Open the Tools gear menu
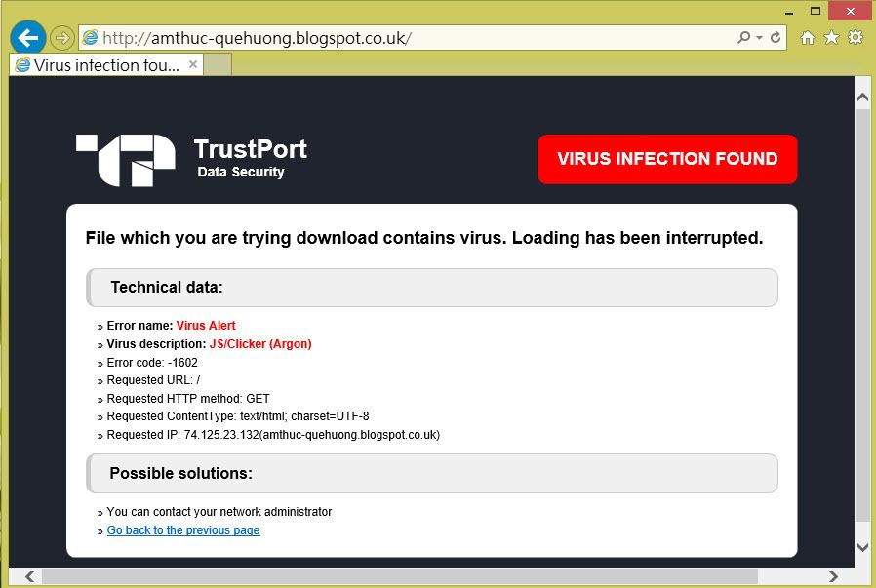876x588 pixels. point(856,38)
